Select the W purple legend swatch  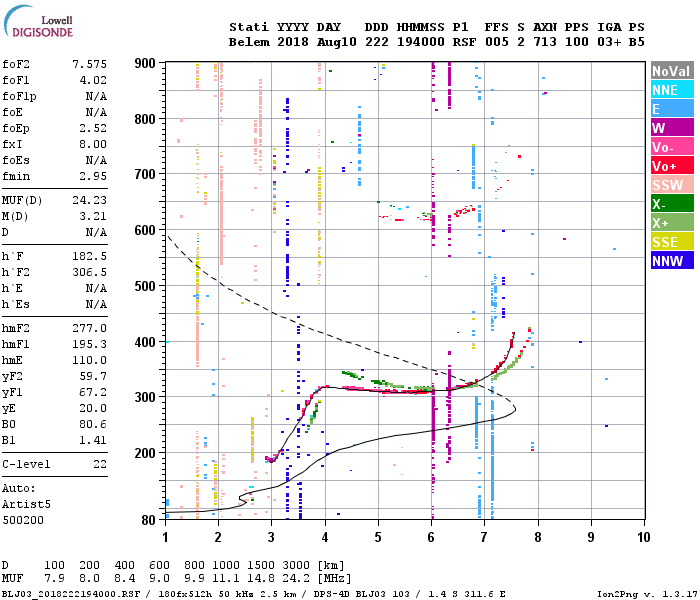[672, 128]
